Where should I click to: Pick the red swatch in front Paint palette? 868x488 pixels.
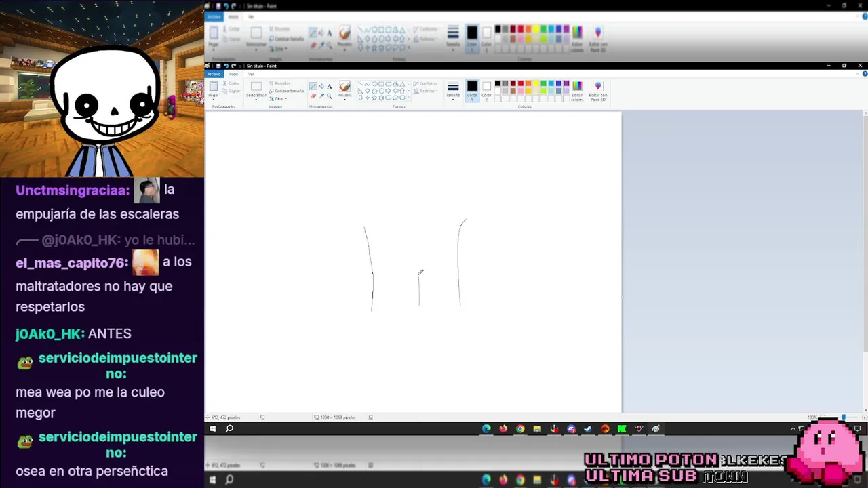(521, 83)
